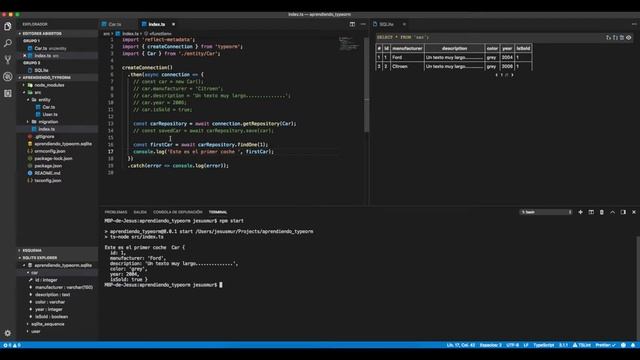Viewport: 640px width, 360px height.
Task: Open Car.ts in the entity folder
Action: (x=49, y=107)
